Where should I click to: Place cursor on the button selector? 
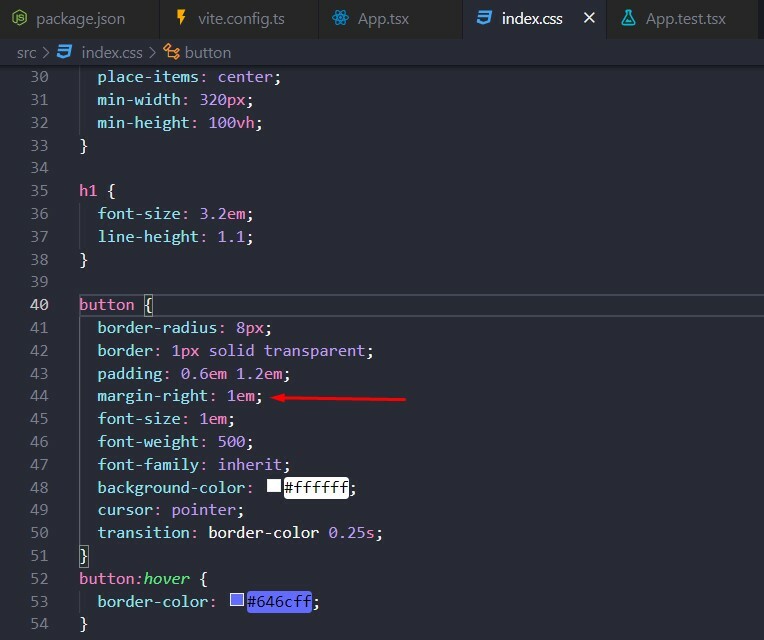point(107,305)
